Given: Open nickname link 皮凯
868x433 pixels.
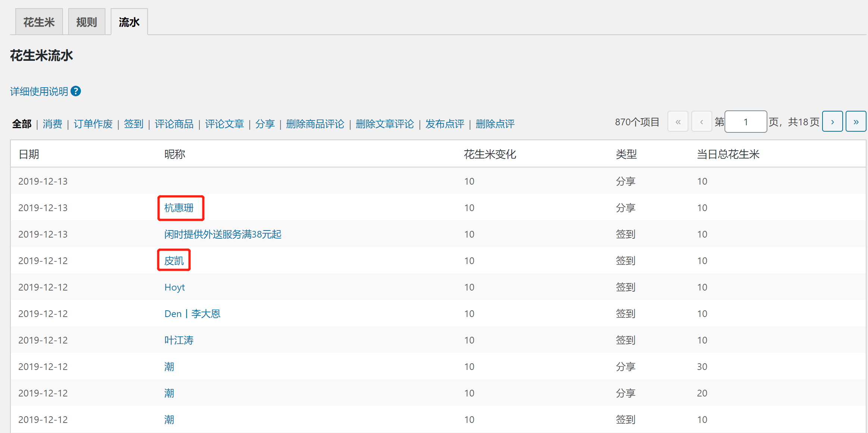Looking at the screenshot, I should pyautogui.click(x=174, y=261).
